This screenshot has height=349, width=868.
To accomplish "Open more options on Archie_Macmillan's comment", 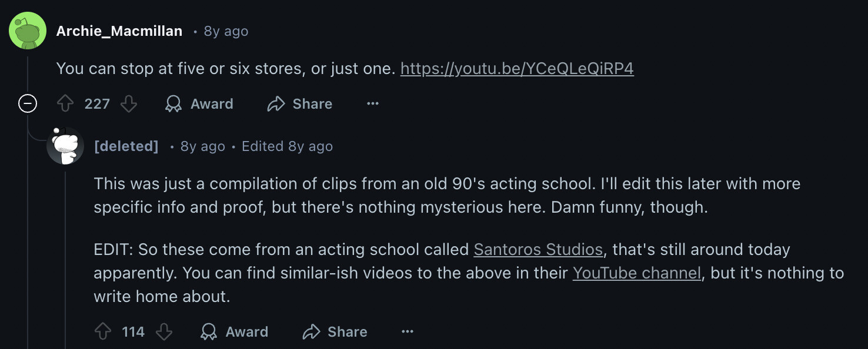I will tap(373, 104).
